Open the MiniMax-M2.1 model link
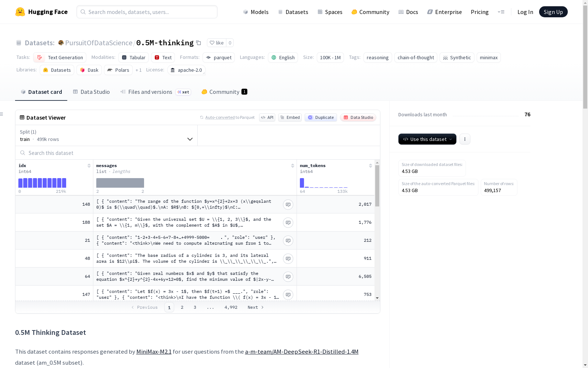 (x=154, y=351)
